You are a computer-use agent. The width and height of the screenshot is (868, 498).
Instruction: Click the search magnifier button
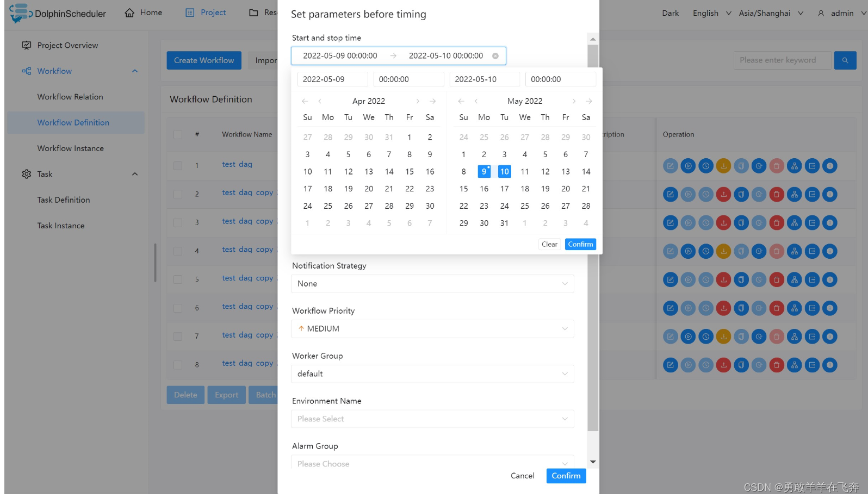click(x=845, y=60)
